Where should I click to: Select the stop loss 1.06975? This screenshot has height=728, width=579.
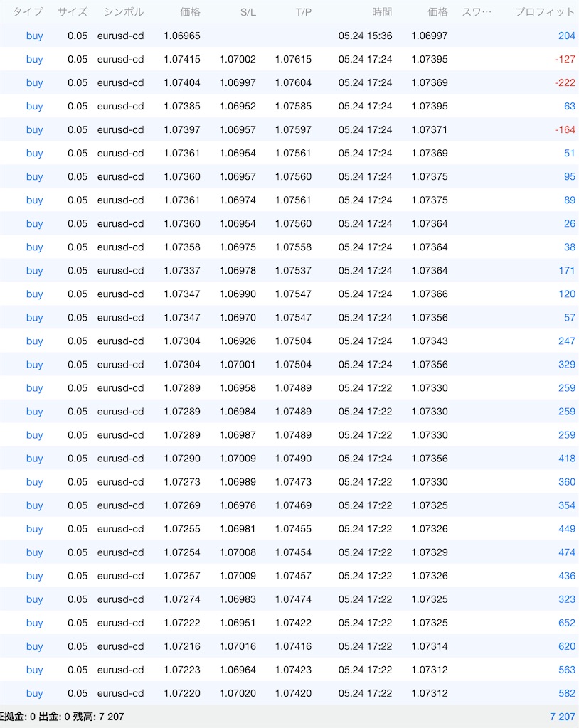[x=238, y=247]
